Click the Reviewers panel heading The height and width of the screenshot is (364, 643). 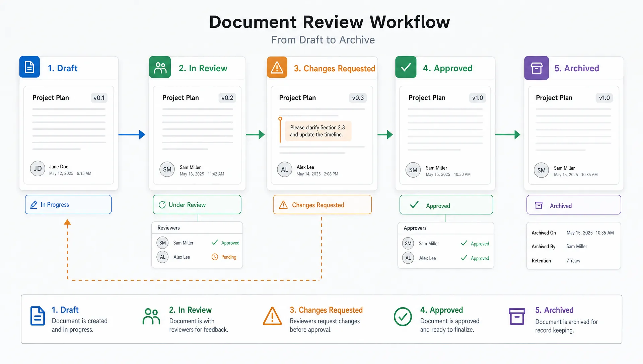click(x=168, y=228)
